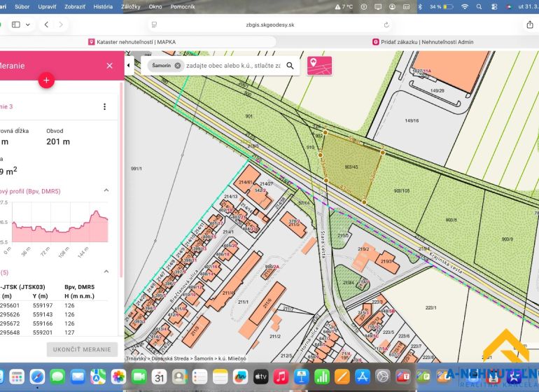Open the História menu
The height and width of the screenshot is (392, 539).
103,6
